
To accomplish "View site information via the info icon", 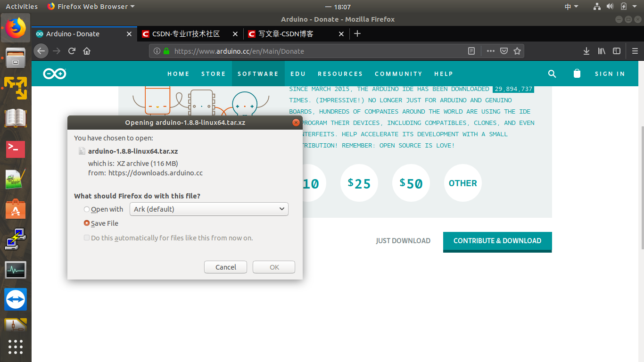I will (x=157, y=51).
